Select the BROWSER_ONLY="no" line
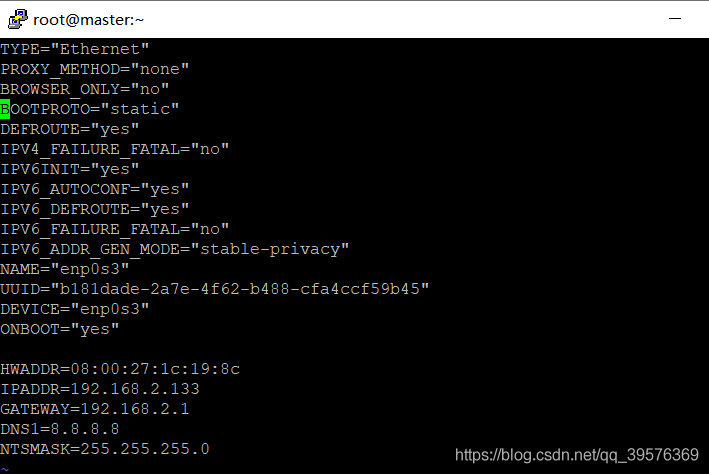 [85, 88]
